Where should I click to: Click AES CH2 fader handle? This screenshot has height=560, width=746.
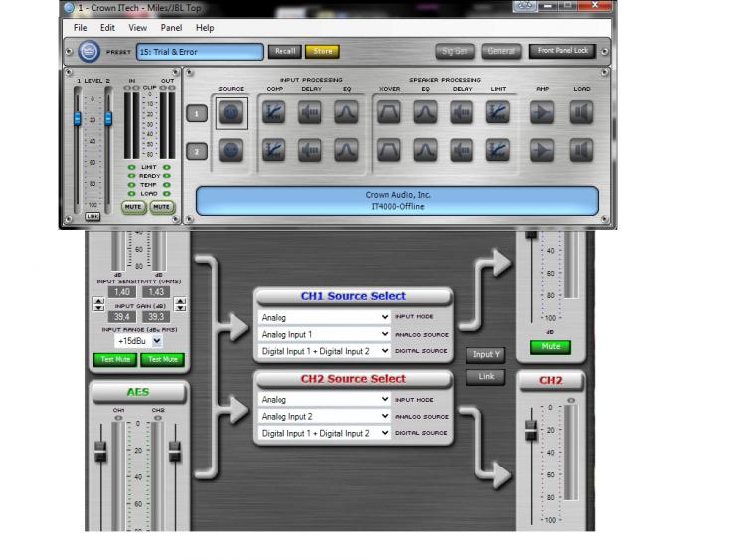click(175, 451)
